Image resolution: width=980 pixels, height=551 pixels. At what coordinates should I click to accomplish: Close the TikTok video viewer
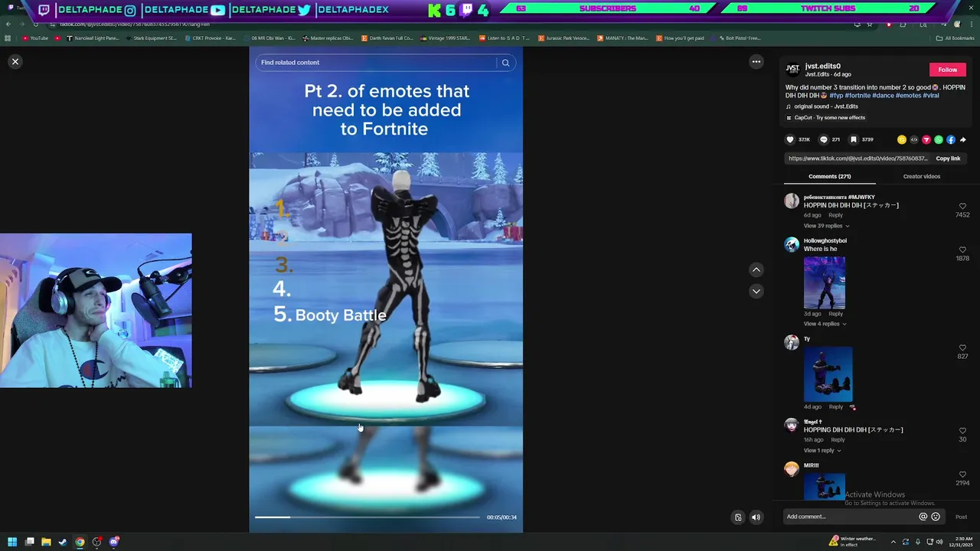(15, 61)
